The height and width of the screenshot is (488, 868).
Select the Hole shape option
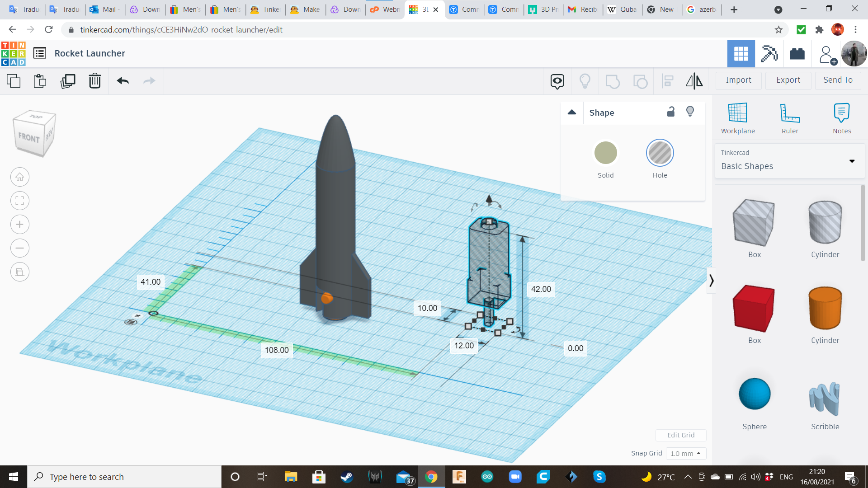[660, 153]
